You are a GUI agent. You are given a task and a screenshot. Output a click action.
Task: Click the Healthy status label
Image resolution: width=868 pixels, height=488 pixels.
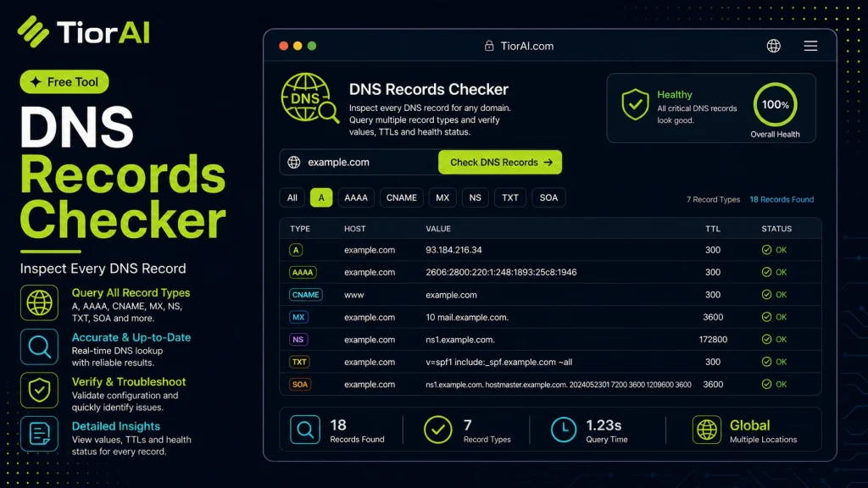point(674,95)
